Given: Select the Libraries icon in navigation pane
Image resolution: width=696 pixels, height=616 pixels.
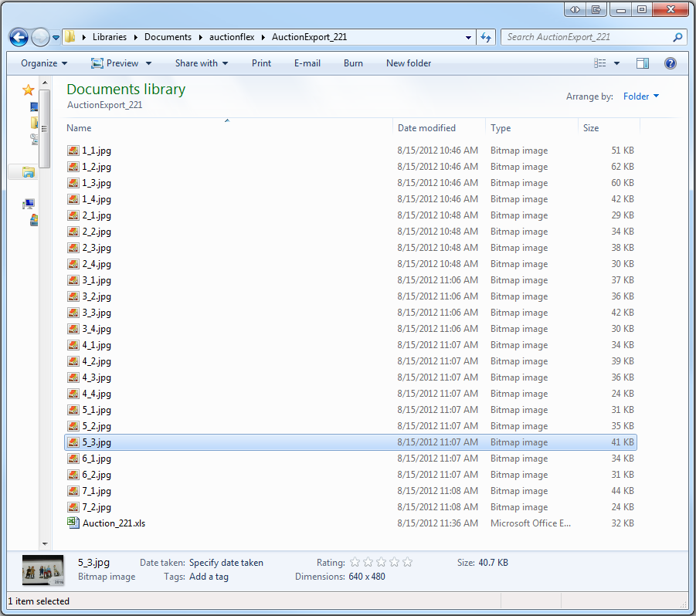Looking at the screenshot, I should pyautogui.click(x=29, y=172).
